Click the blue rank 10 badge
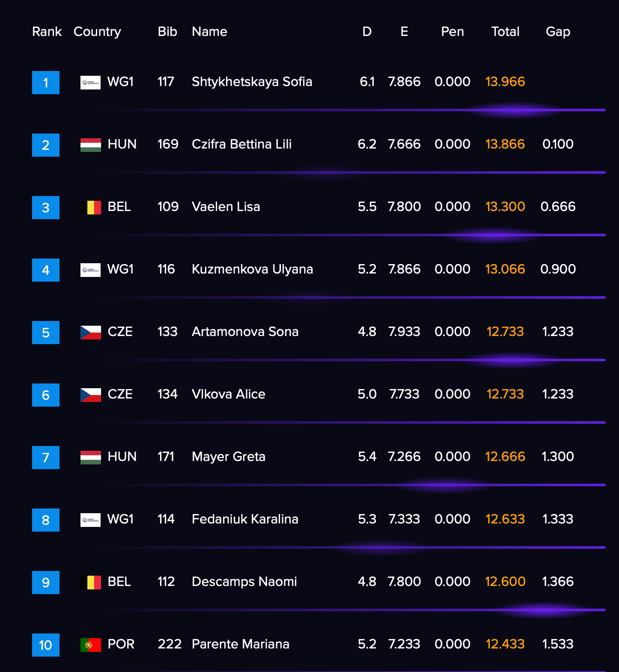Image resolution: width=619 pixels, height=672 pixels. tap(46, 645)
